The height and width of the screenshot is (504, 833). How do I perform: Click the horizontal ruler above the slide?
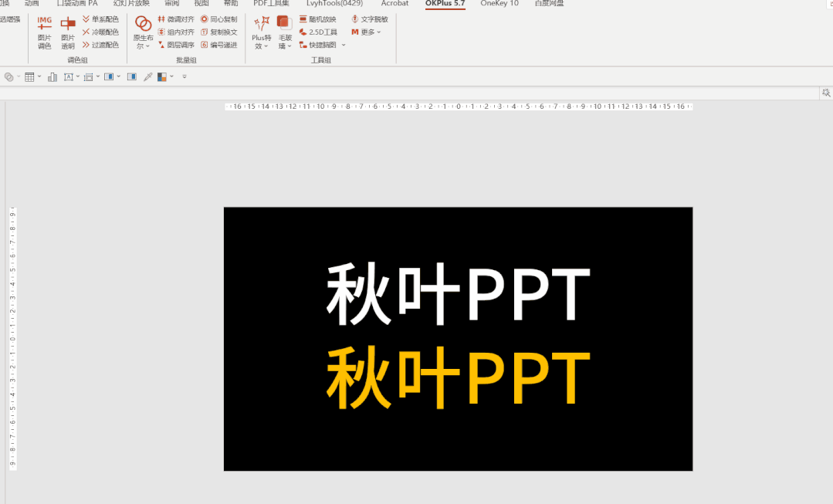click(459, 107)
